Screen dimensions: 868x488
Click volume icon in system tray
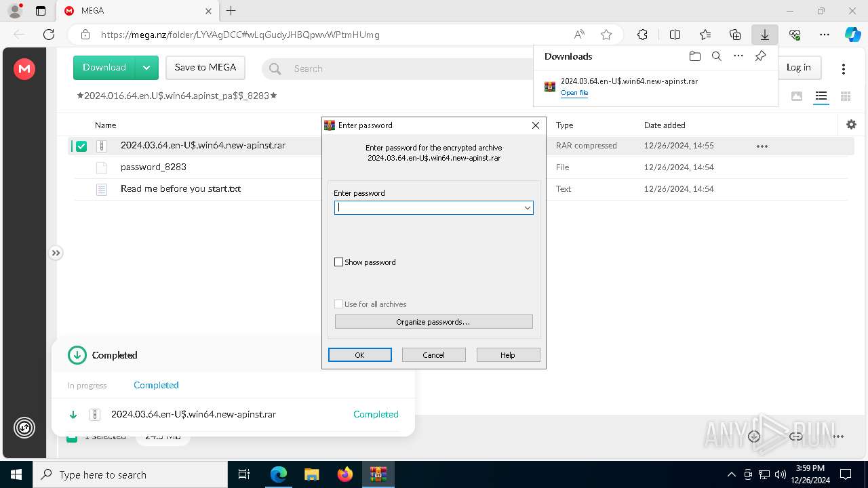780,474
